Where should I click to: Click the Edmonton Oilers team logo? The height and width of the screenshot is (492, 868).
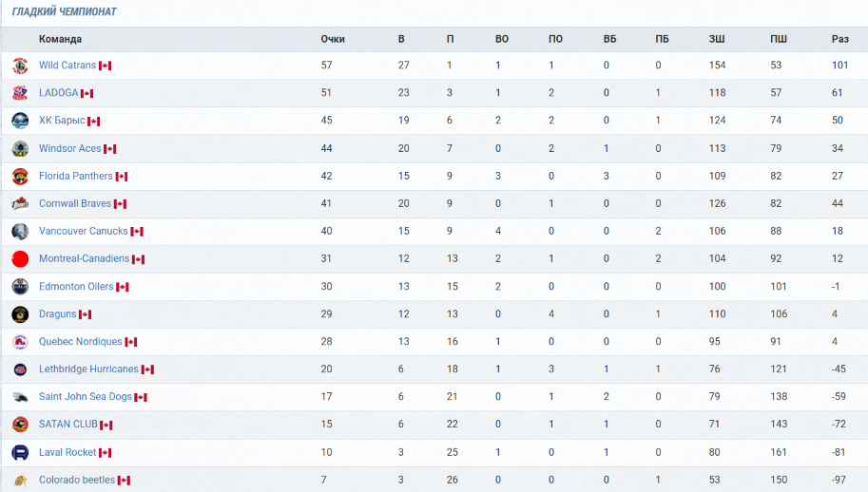coord(20,286)
